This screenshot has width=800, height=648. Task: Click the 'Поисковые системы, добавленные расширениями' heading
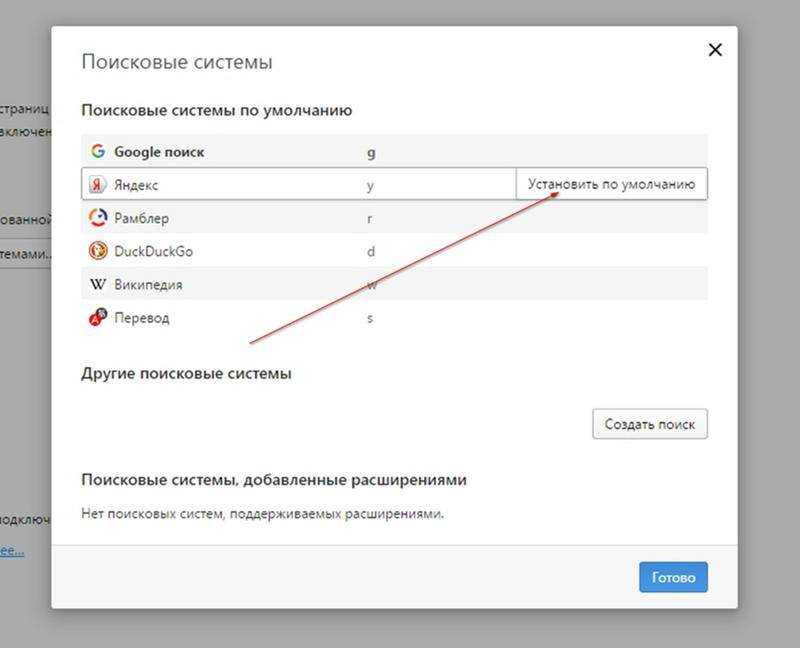(274, 480)
